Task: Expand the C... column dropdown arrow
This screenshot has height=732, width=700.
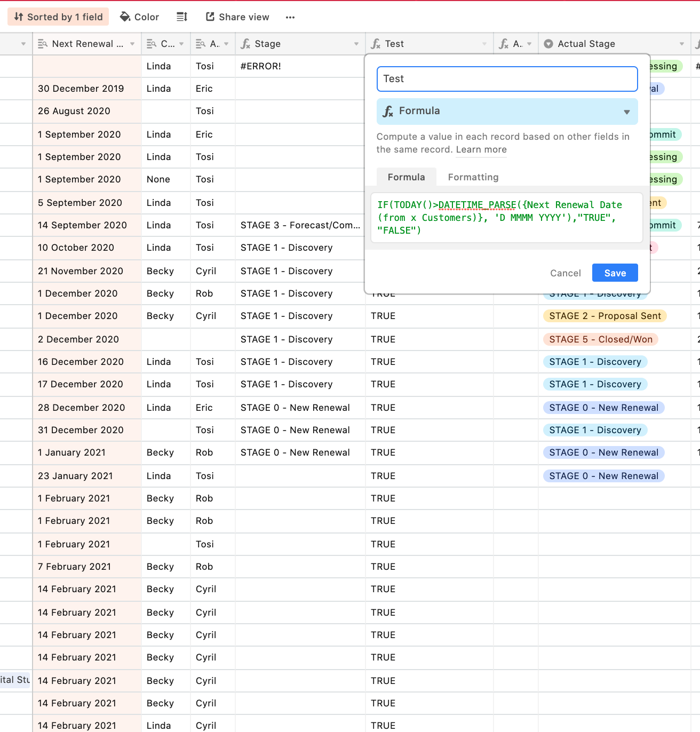Action: 181,44
